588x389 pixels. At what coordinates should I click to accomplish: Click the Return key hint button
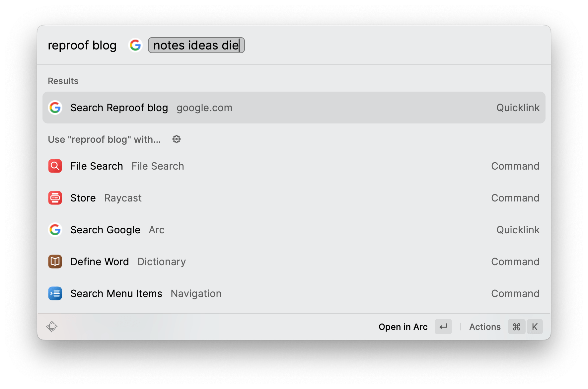443,327
